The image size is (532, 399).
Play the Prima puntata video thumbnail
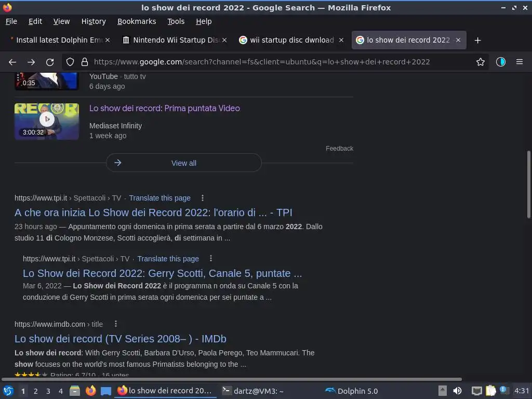pyautogui.click(x=47, y=122)
